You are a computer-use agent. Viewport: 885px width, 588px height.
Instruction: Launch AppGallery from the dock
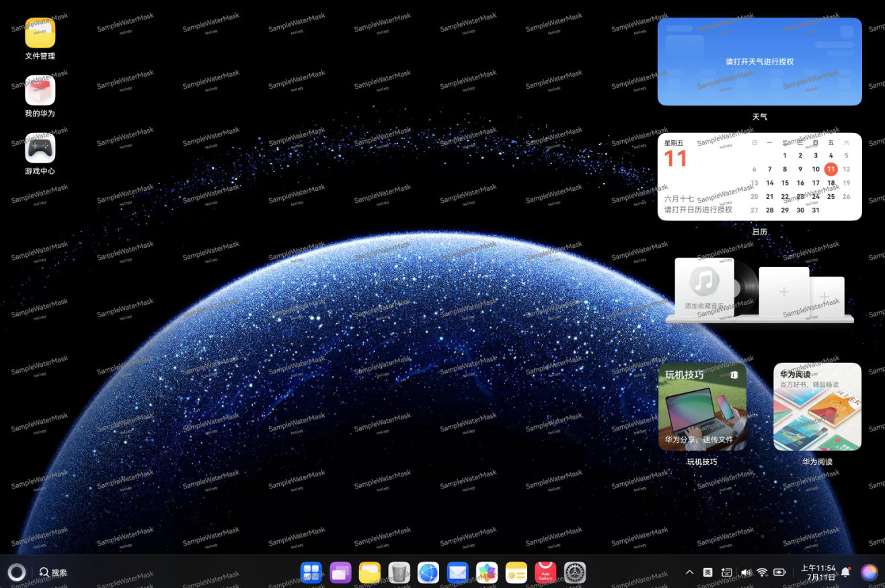coord(545,573)
